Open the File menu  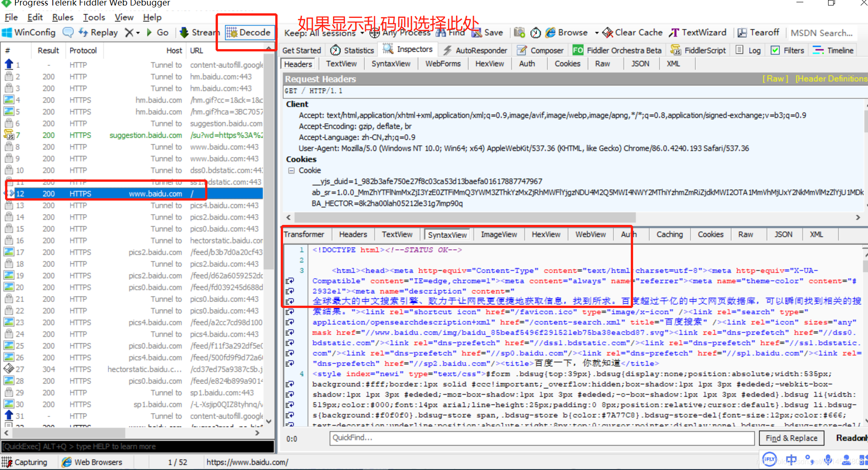coord(11,17)
